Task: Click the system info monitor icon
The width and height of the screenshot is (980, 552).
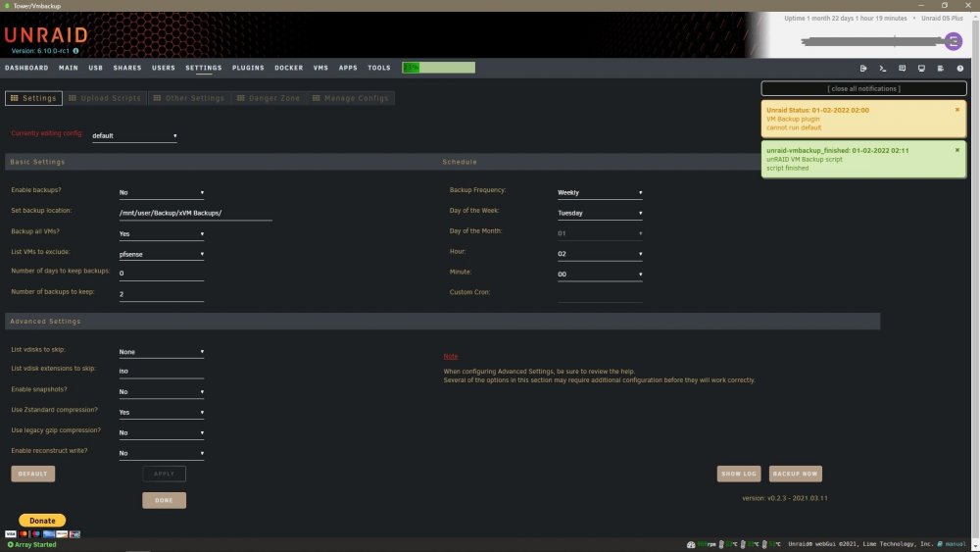Action: (x=921, y=68)
